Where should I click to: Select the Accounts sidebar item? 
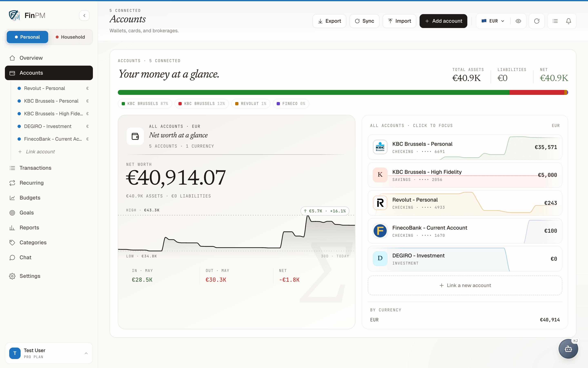pyautogui.click(x=49, y=73)
